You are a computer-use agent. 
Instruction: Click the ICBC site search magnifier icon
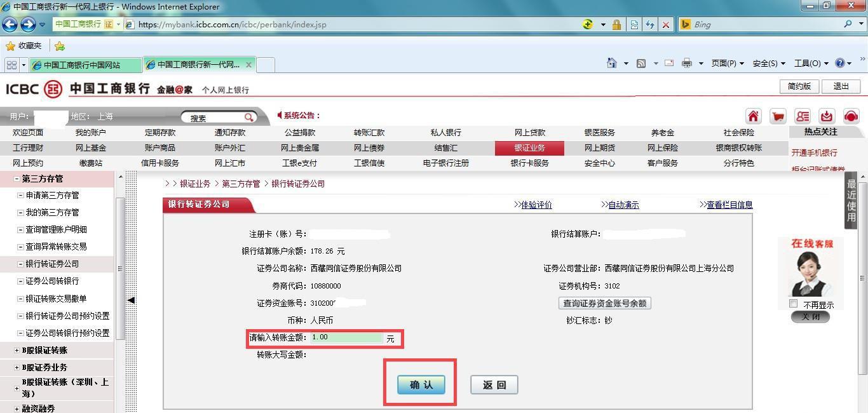[249, 118]
